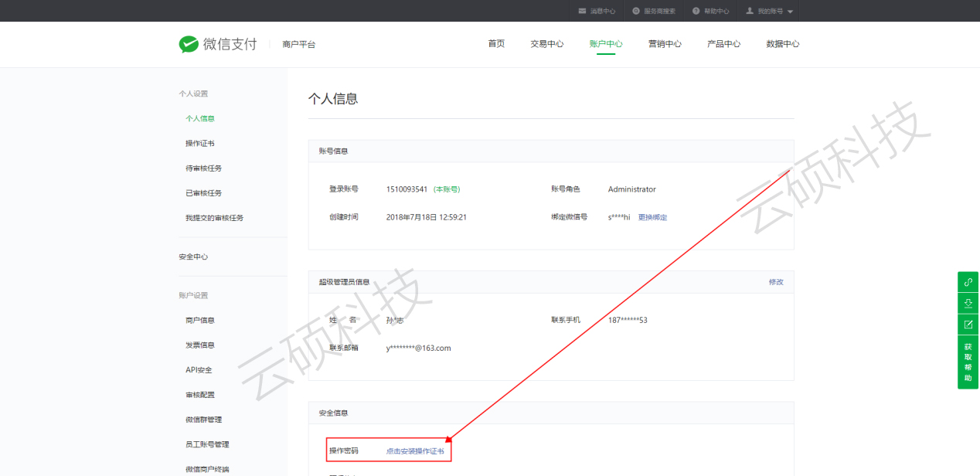Click the envelope icon for 消息中心

pyautogui.click(x=582, y=11)
